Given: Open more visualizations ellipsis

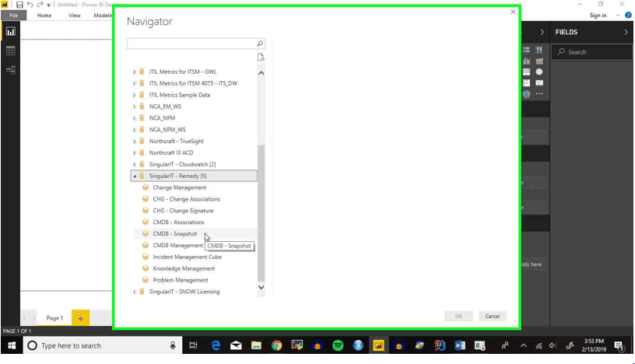Looking at the screenshot, I should pyautogui.click(x=539, y=94).
